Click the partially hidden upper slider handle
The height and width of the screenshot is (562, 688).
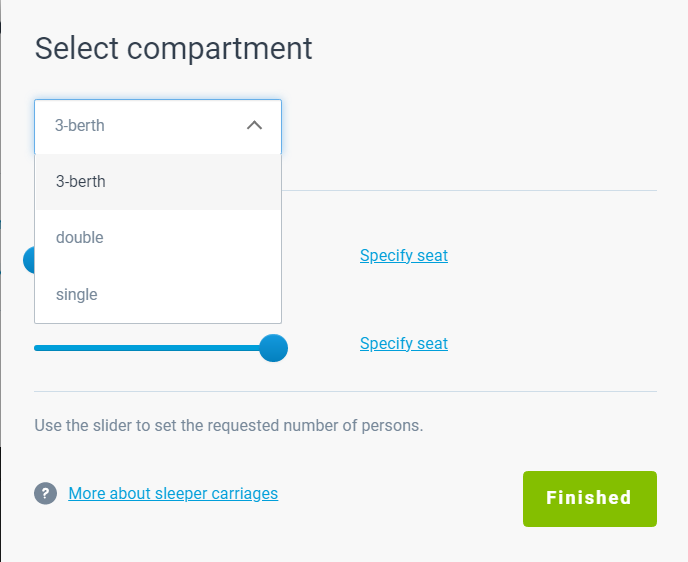(29, 260)
